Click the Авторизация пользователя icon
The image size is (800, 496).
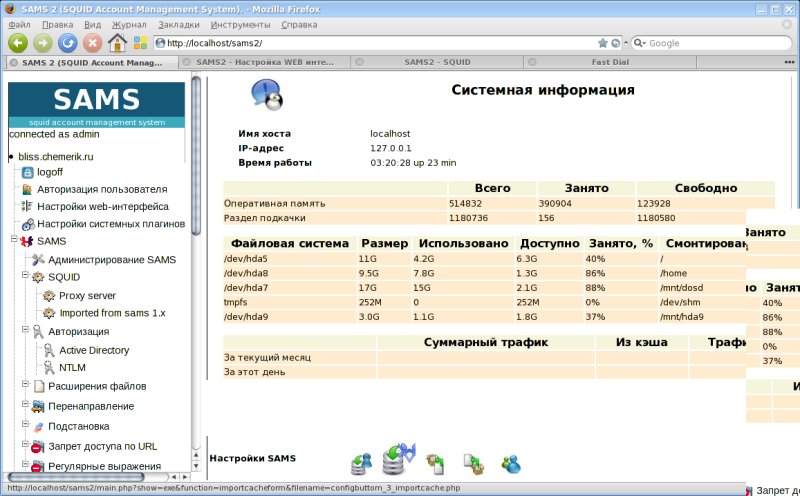28,189
